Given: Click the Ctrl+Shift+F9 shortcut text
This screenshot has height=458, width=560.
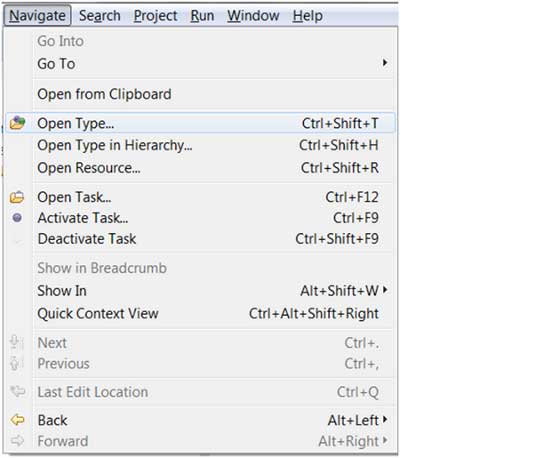Looking at the screenshot, I should 337,239.
